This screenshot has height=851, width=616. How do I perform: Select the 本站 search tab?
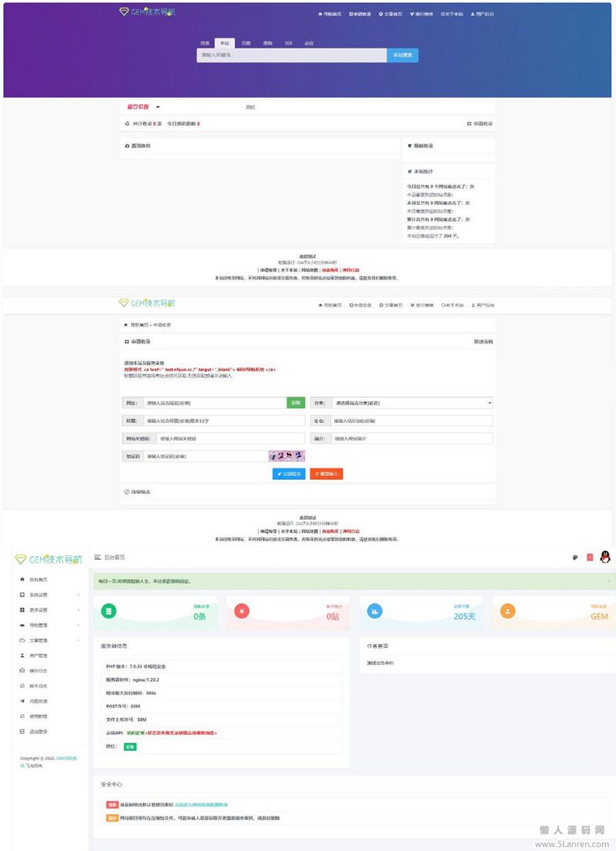[224, 43]
